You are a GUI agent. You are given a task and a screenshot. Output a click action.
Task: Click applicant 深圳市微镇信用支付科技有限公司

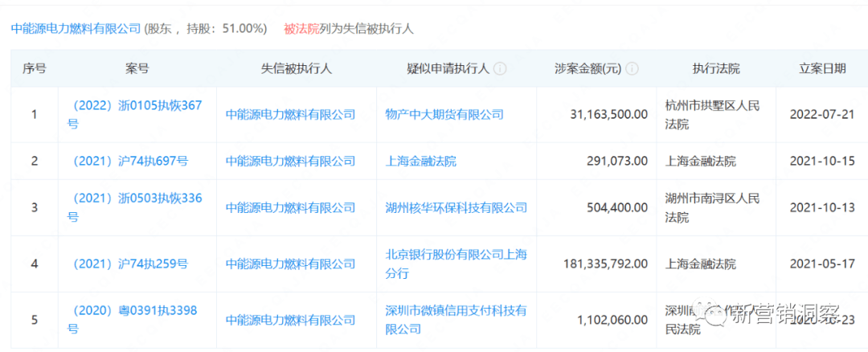[x=456, y=319]
